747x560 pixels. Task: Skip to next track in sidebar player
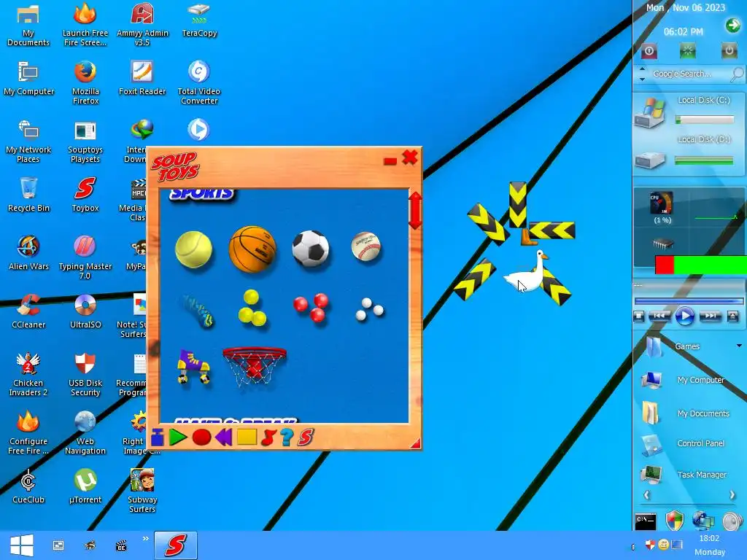(710, 316)
